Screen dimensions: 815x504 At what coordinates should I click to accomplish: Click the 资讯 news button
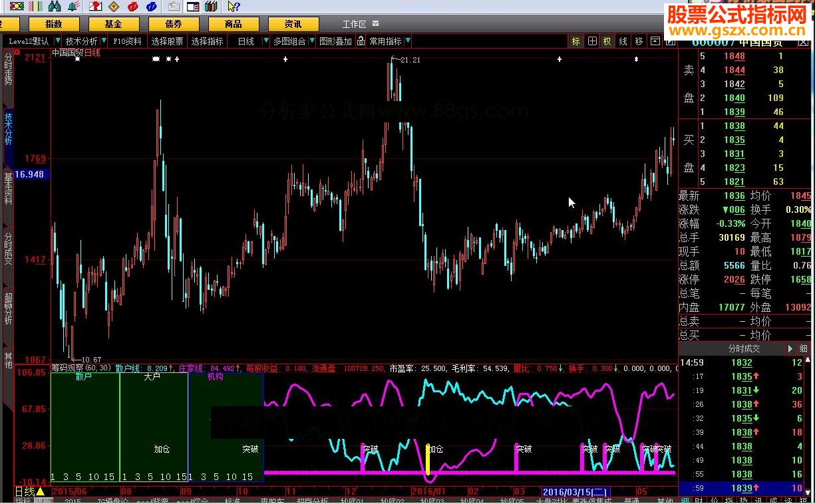(293, 24)
